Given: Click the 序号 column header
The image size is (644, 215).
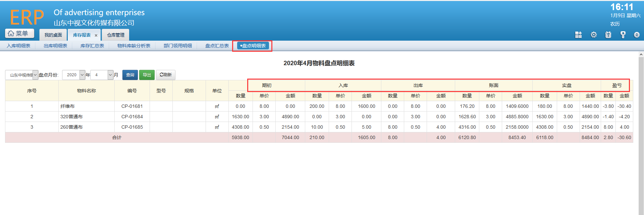Looking at the screenshot, I should pos(32,91).
